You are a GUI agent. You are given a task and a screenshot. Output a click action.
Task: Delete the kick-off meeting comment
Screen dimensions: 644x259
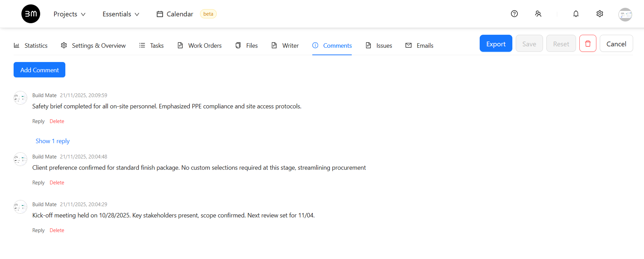pos(57,230)
